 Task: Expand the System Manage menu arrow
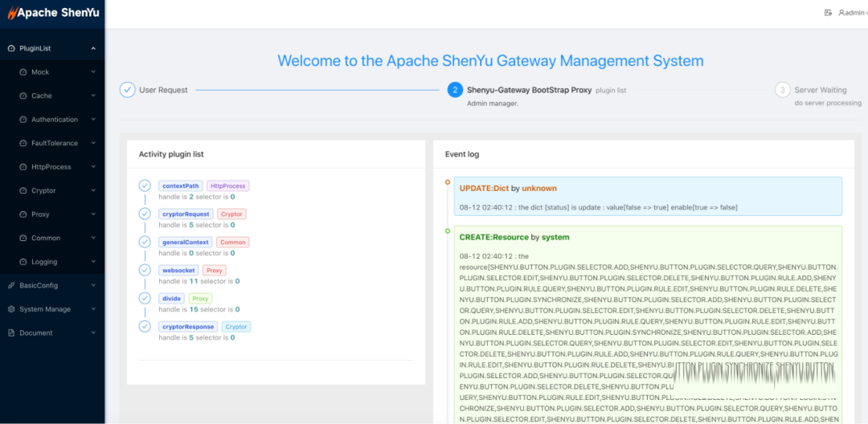point(93,309)
